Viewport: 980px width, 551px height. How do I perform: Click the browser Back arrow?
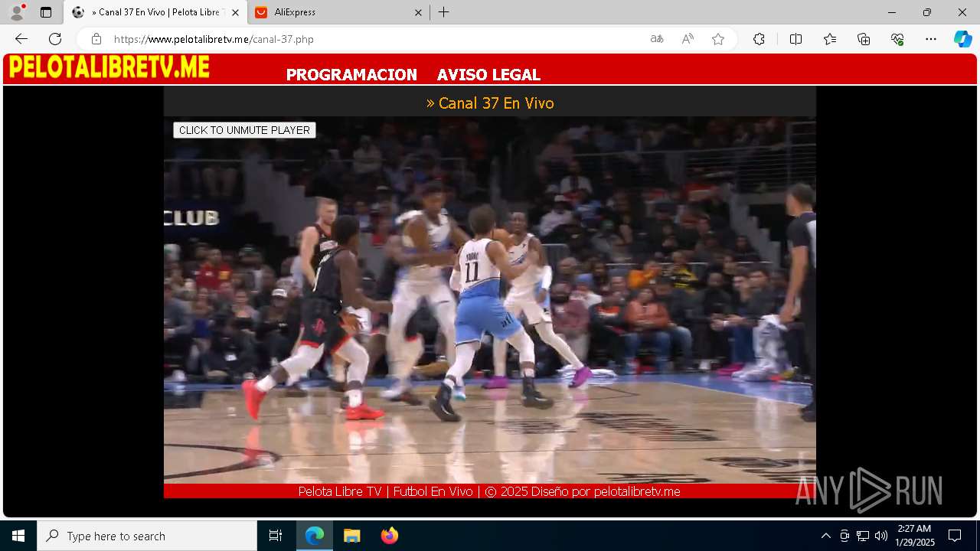click(21, 39)
